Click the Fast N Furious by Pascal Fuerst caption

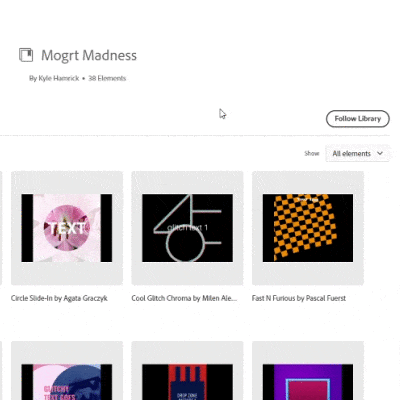coord(299,298)
